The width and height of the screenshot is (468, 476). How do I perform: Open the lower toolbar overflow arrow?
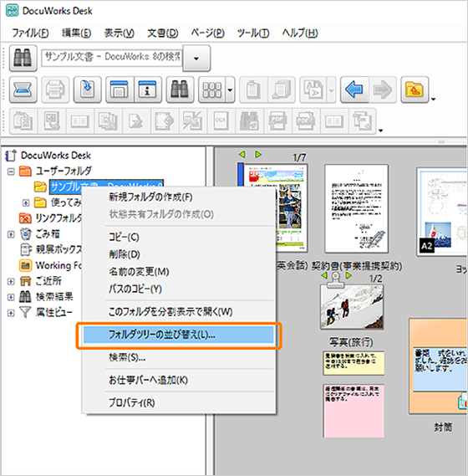(380, 131)
